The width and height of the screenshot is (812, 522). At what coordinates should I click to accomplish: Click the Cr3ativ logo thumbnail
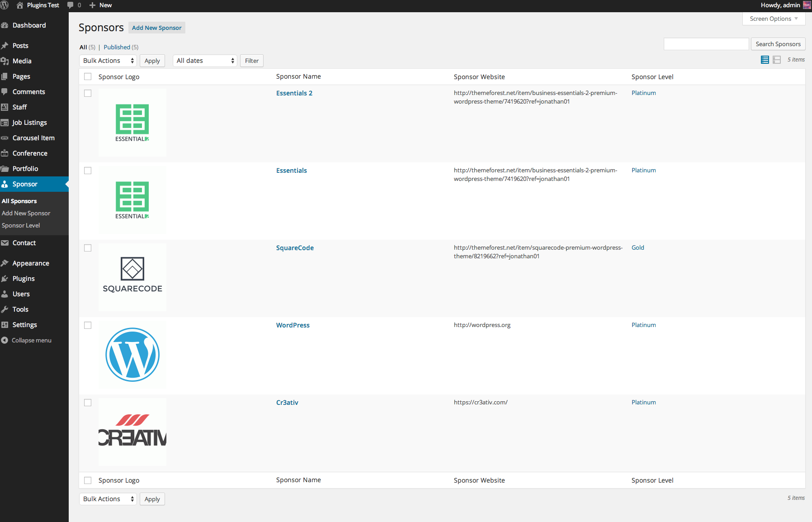click(x=132, y=432)
